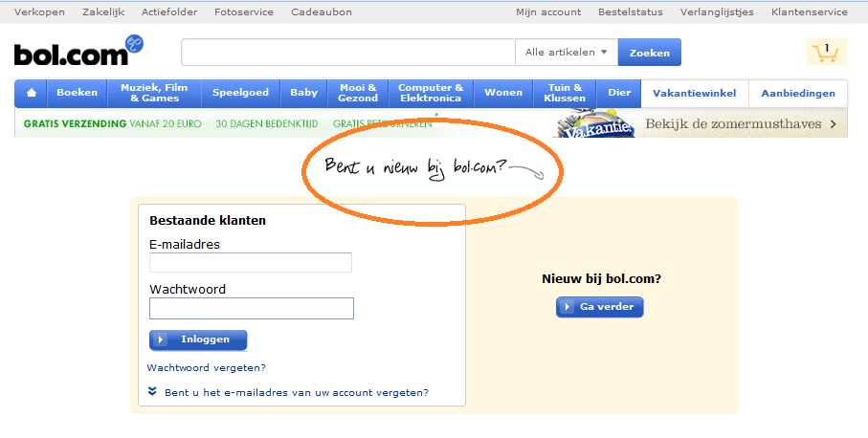Open the Zakelijk link
Viewport: 868px width, 438px height.
click(x=103, y=12)
